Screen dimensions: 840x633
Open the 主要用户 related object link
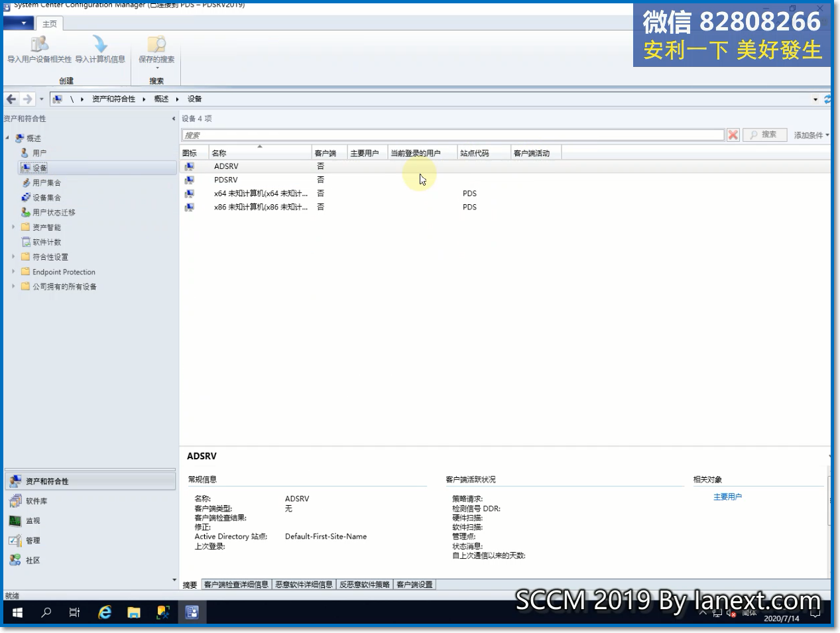pyautogui.click(x=727, y=497)
